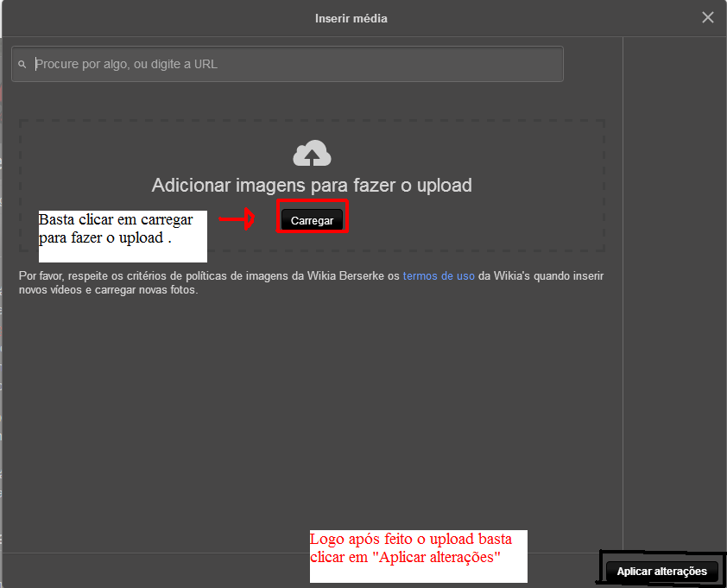Click the Aplicar alterações button
727x588 pixels.
tap(661, 572)
